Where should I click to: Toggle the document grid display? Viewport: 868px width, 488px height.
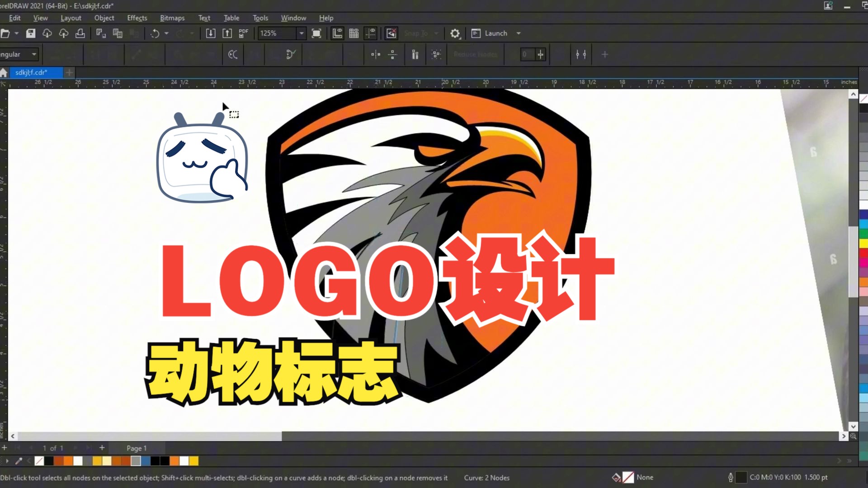[354, 33]
